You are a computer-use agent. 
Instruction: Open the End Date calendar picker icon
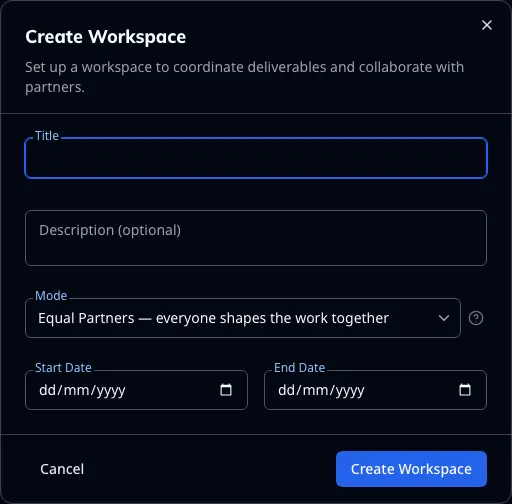[465, 390]
